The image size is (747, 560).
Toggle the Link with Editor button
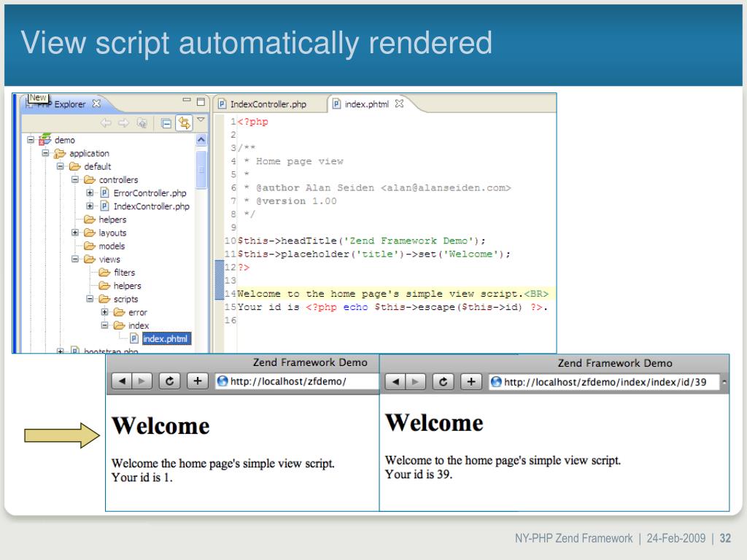pyautogui.click(x=184, y=123)
